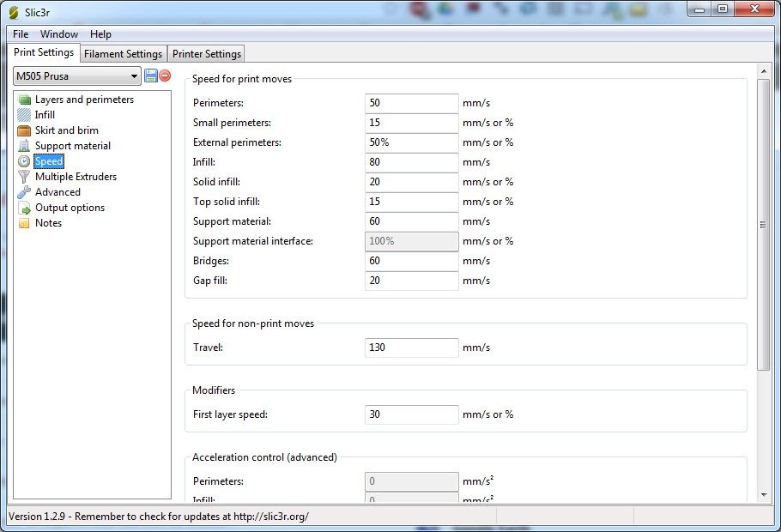This screenshot has width=781, height=532.
Task: Click the Slic3r app icon in title bar
Action: (14, 13)
